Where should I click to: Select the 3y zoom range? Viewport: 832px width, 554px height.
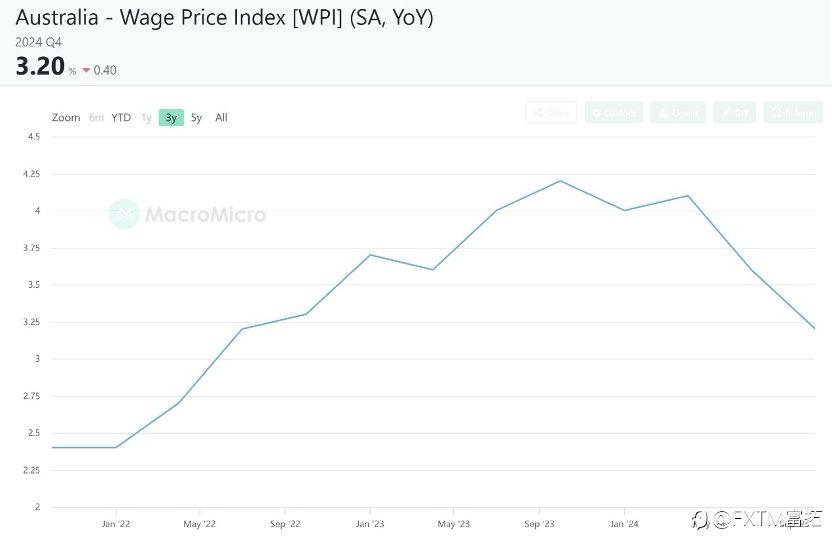pos(171,117)
